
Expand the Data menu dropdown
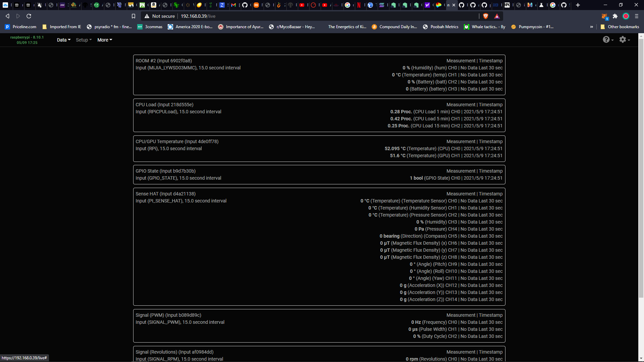pos(64,40)
